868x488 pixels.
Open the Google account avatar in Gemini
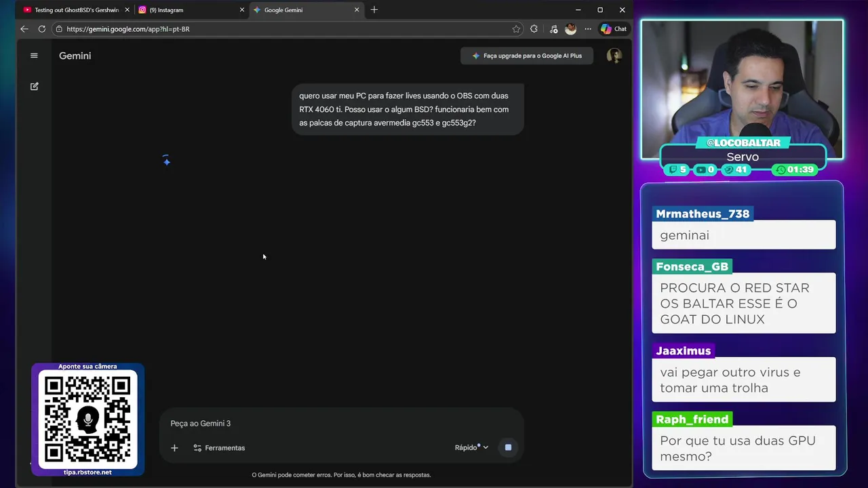(x=614, y=56)
